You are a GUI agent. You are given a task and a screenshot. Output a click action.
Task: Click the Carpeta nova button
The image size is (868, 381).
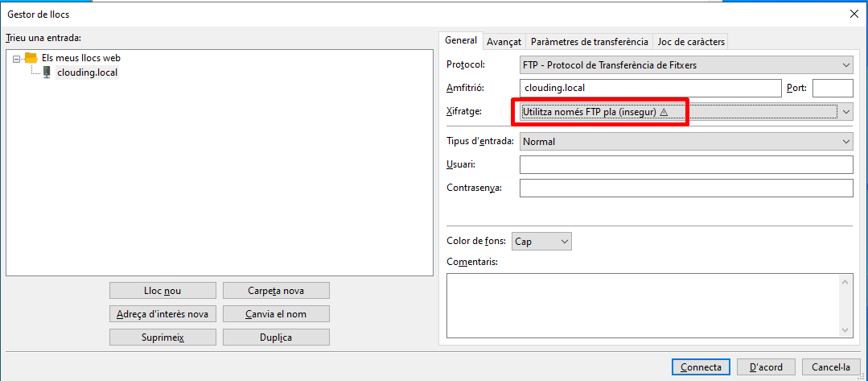(276, 291)
